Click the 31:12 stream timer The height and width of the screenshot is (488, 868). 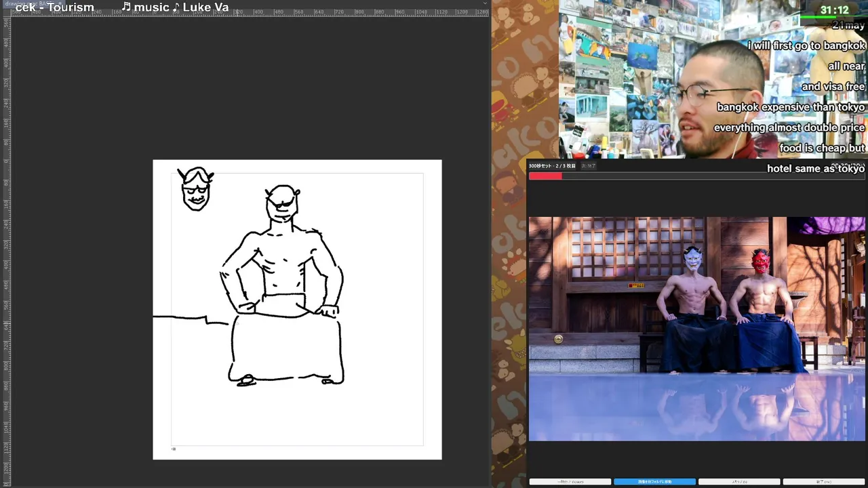tap(834, 10)
